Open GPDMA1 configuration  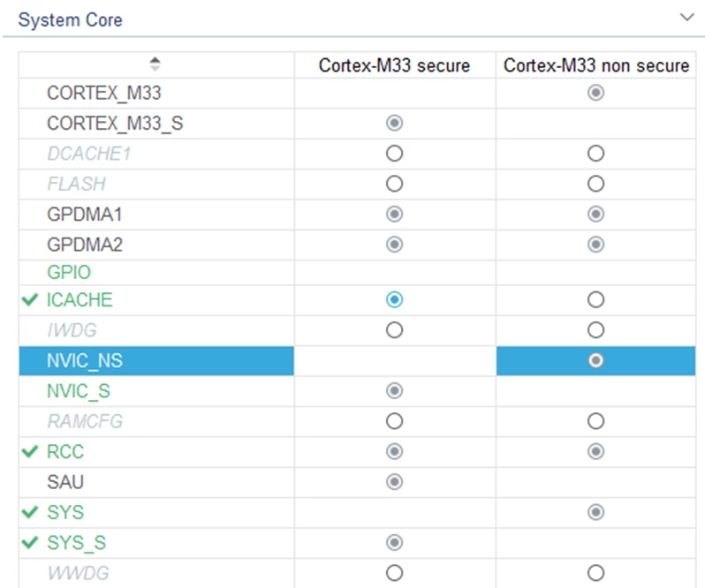pyautogui.click(x=85, y=215)
